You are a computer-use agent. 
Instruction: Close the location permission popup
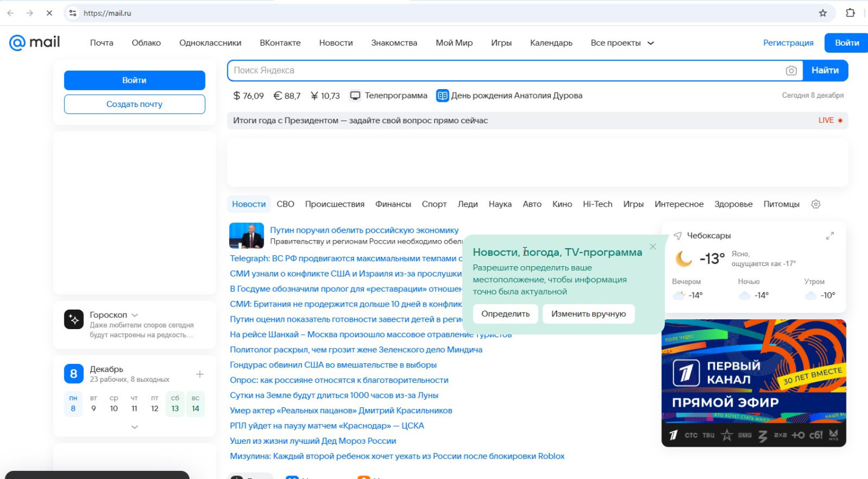click(653, 246)
